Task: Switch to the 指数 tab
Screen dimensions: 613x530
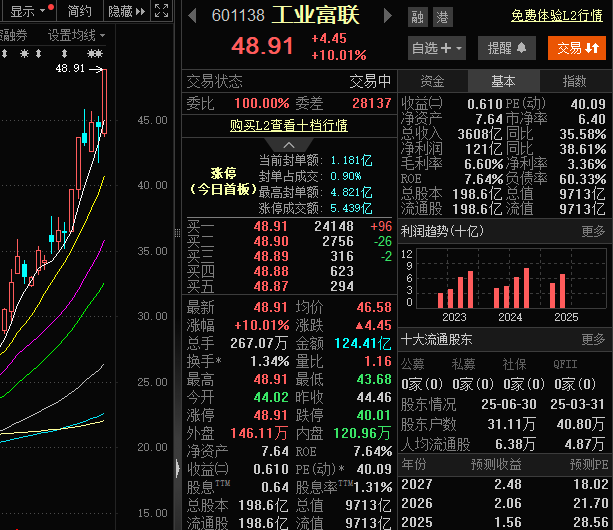Action: pyautogui.click(x=575, y=81)
